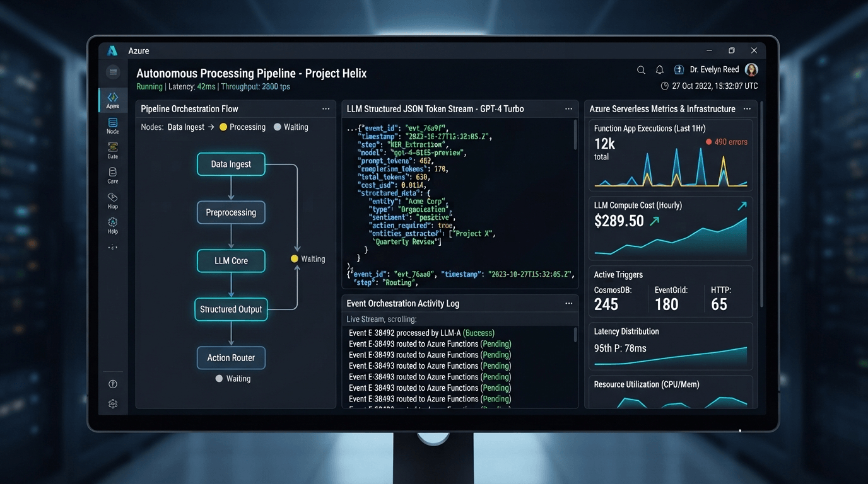Click the HTTP trigger count 65
The image size is (868, 484).
pos(719,304)
